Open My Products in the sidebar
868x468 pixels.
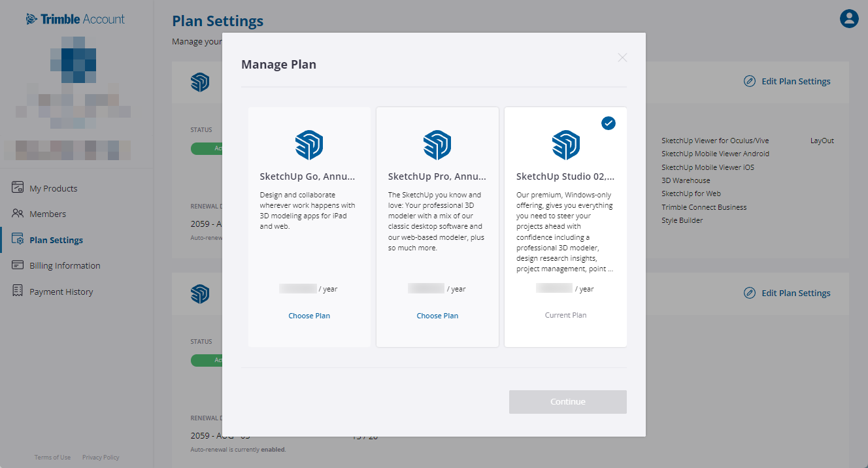[53, 188]
